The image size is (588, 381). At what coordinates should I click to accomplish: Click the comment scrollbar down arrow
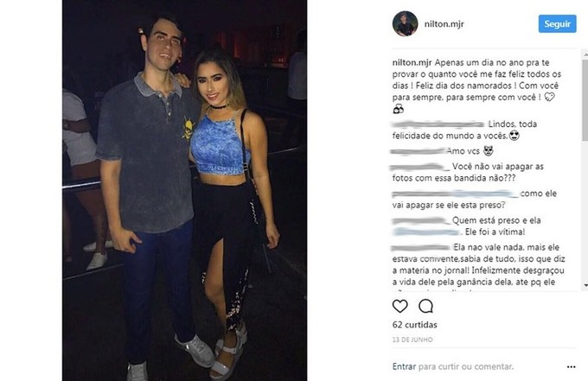click(x=585, y=285)
